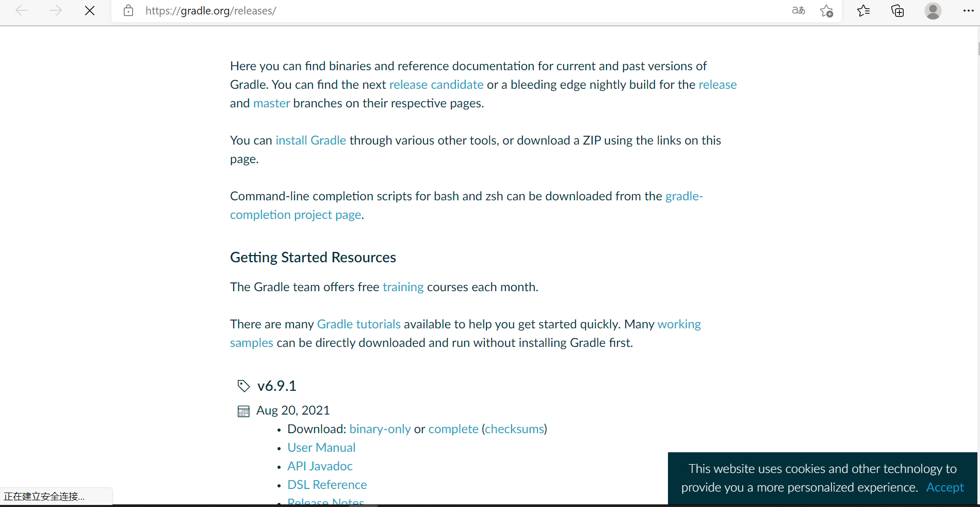View site security lock information

pyautogui.click(x=128, y=10)
